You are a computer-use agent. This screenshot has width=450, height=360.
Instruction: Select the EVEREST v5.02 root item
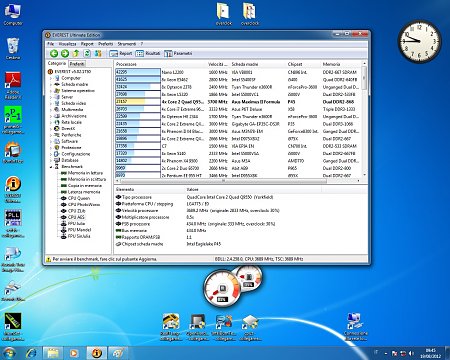point(69,72)
